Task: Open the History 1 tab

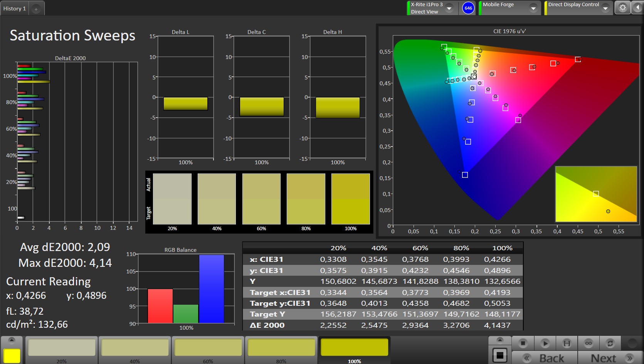Action: tap(15, 8)
